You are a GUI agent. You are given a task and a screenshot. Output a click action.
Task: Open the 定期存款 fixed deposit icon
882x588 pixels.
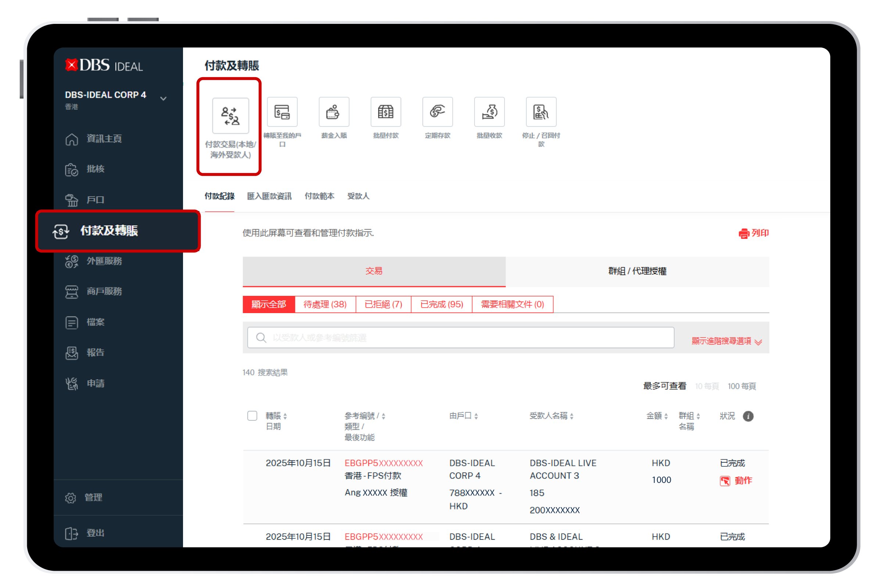tap(437, 112)
